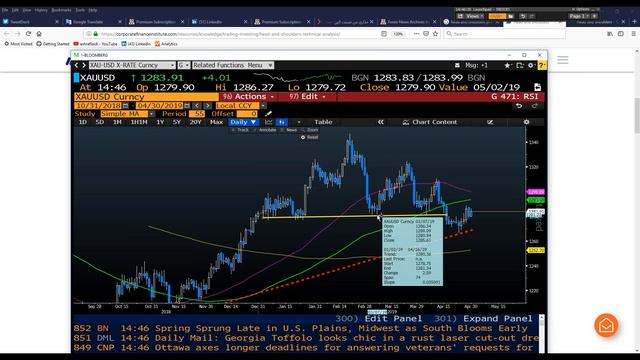
Task: Open the webpage hamburger menu
Action: click(x=563, y=60)
